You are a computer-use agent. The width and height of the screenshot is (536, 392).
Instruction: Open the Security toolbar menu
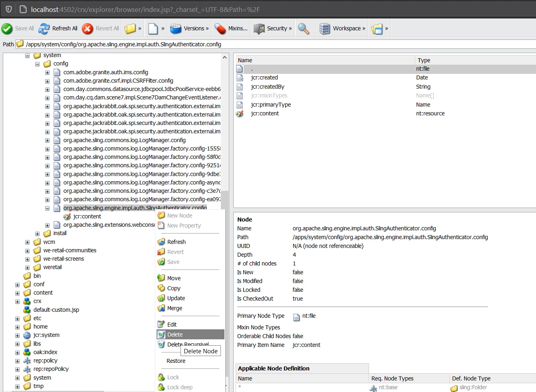pos(273,28)
